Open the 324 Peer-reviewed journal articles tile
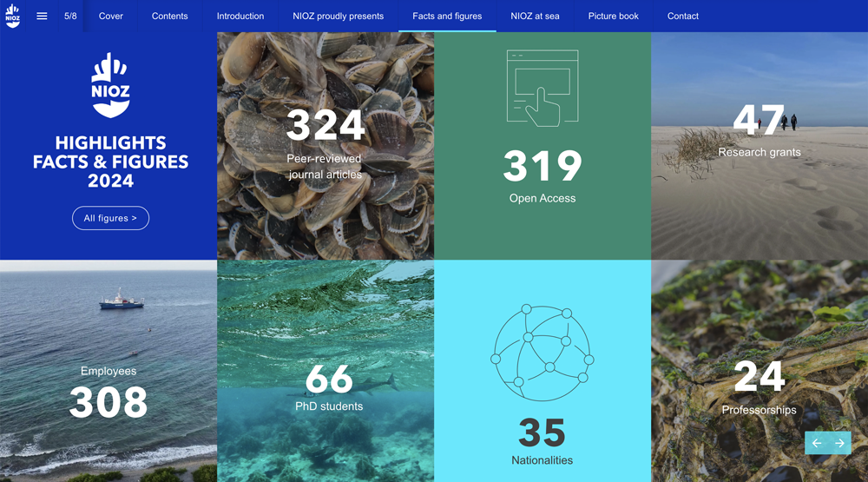The image size is (868, 482). point(325,146)
